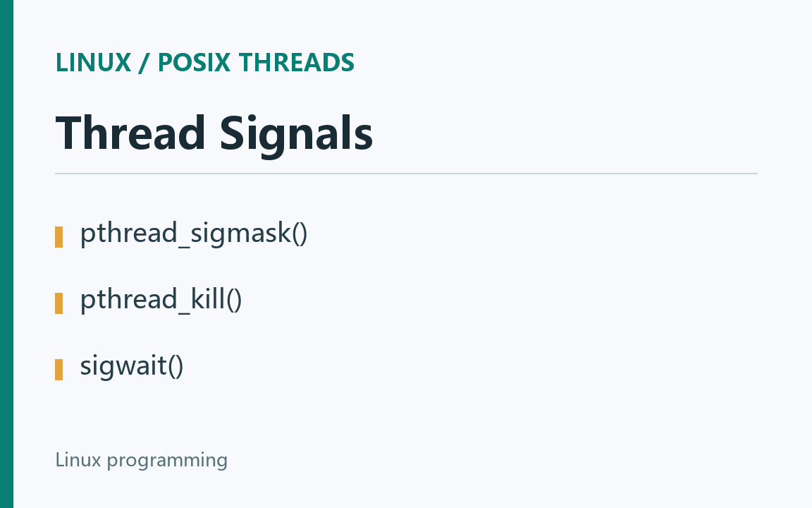This screenshot has width=812, height=508.
Task: Click the parentheses after pthread_sigmask
Action: [300, 234]
